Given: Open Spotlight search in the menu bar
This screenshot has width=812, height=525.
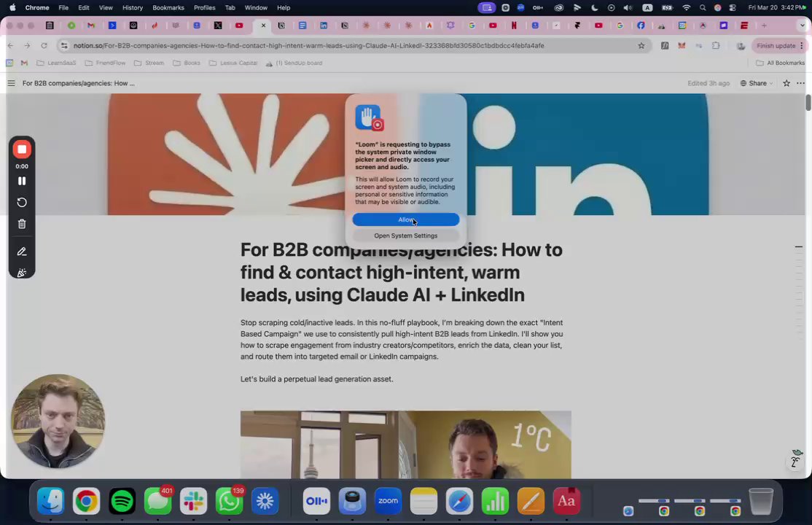Looking at the screenshot, I should pos(703,8).
